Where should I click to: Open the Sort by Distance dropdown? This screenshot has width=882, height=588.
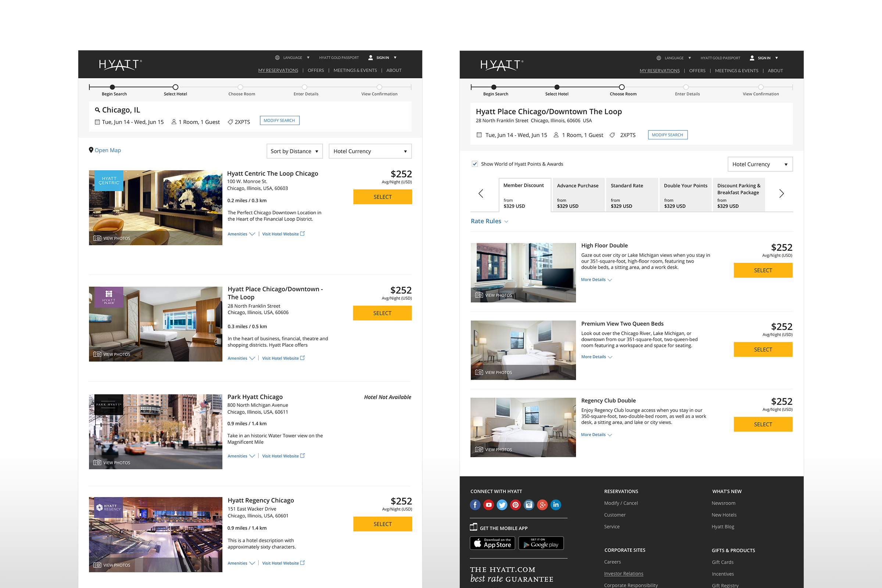pos(294,151)
